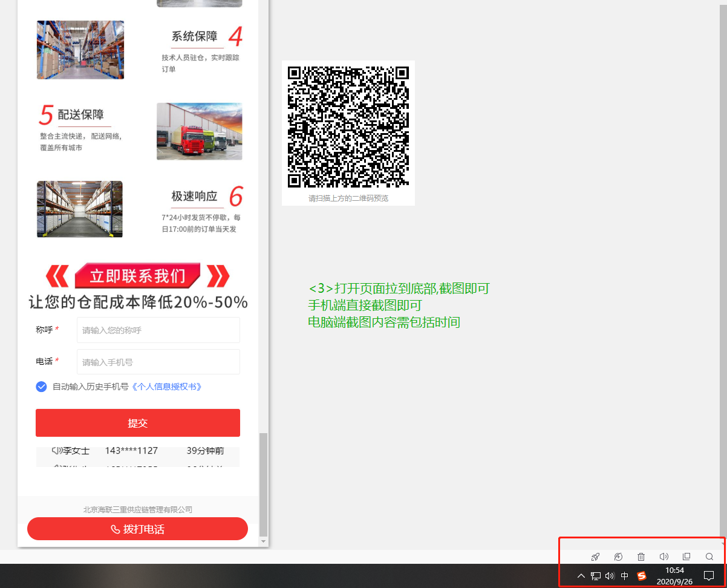Click the rocket accelerator icon in browser status bar
Screen dimensions: 727x588
[x=595, y=557]
